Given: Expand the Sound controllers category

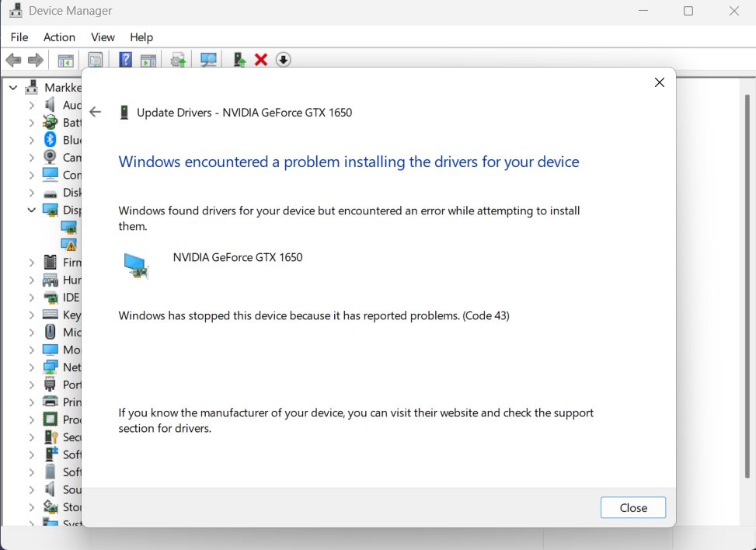Looking at the screenshot, I should (31, 489).
